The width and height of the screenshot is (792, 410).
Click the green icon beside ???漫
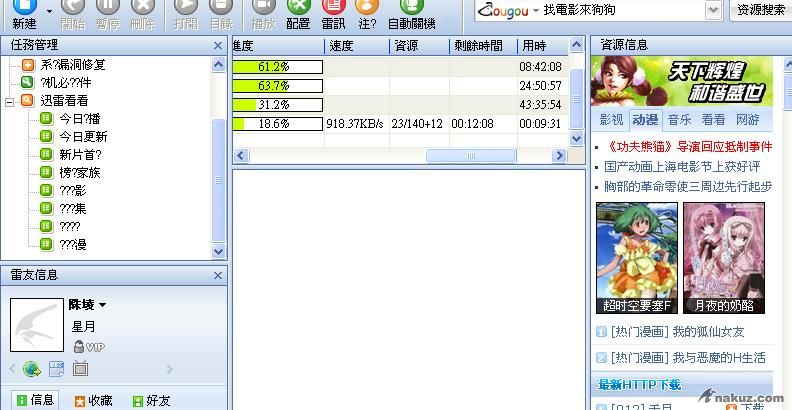pos(46,244)
